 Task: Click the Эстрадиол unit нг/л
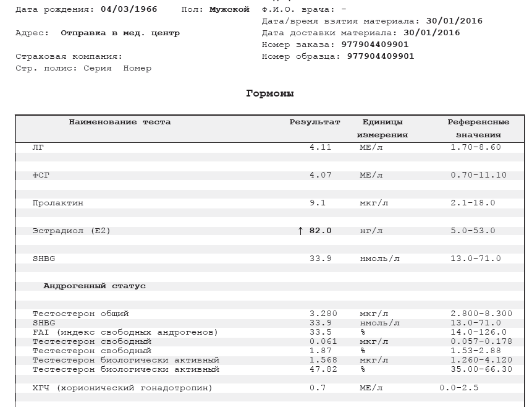click(x=371, y=231)
